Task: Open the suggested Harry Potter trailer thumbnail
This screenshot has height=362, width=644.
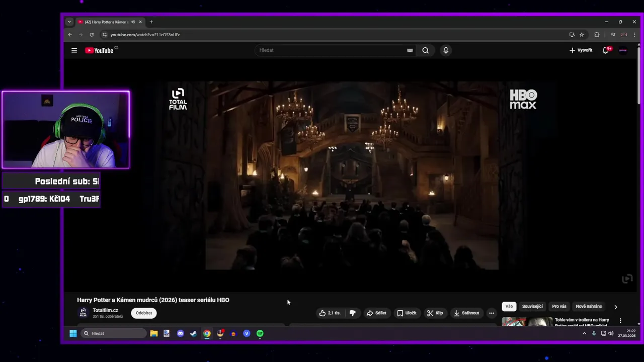Action: pyautogui.click(x=526, y=322)
